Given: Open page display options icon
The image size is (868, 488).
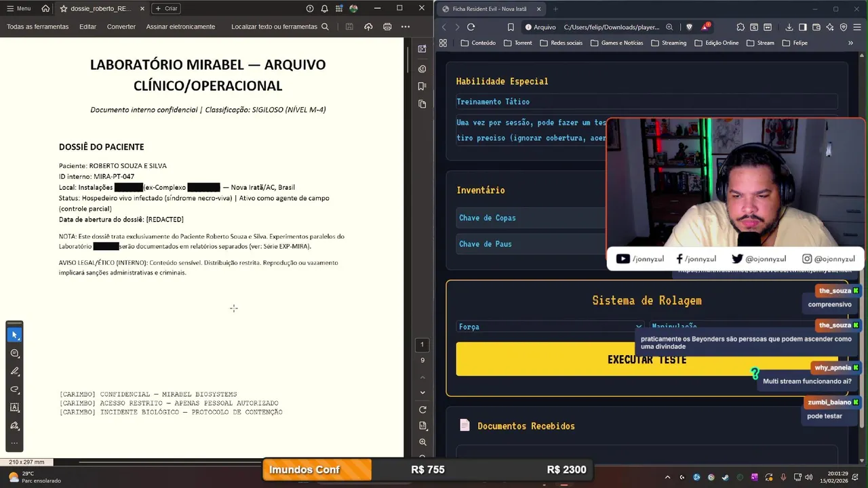Looking at the screenshot, I should coord(422,426).
